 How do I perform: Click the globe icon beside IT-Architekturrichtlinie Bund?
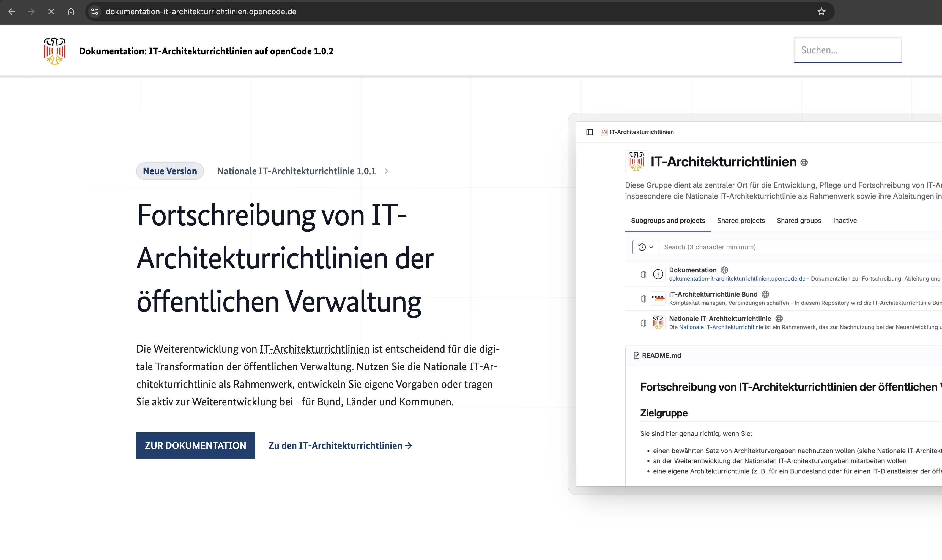pos(765,294)
